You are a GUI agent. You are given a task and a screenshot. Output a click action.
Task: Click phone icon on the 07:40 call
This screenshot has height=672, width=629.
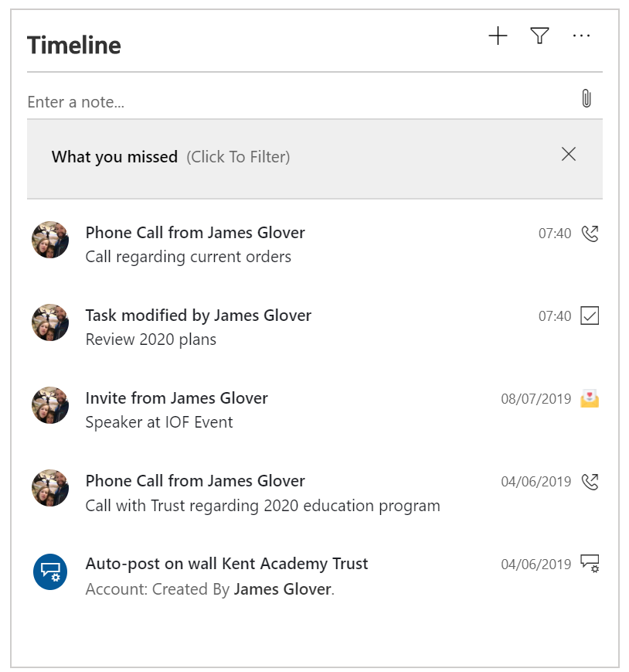point(590,234)
